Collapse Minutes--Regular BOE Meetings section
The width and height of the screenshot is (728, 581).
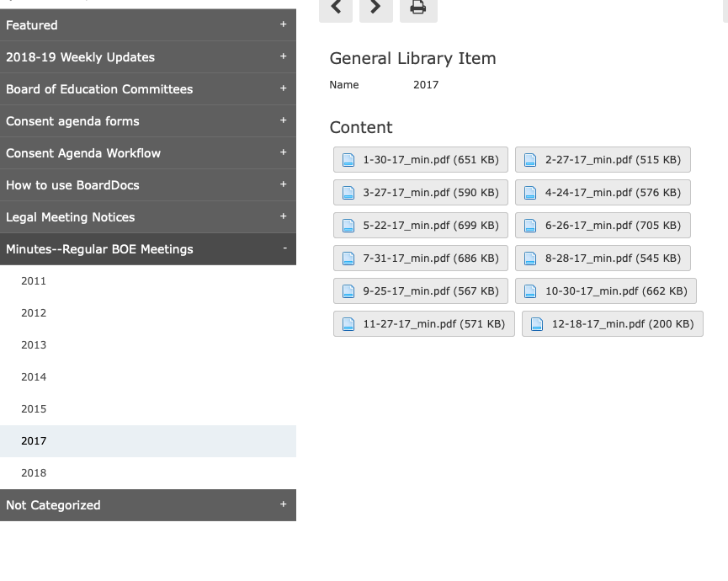(284, 248)
